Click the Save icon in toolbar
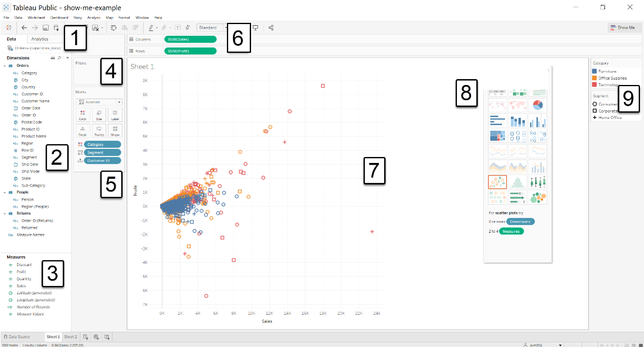 click(x=45, y=28)
